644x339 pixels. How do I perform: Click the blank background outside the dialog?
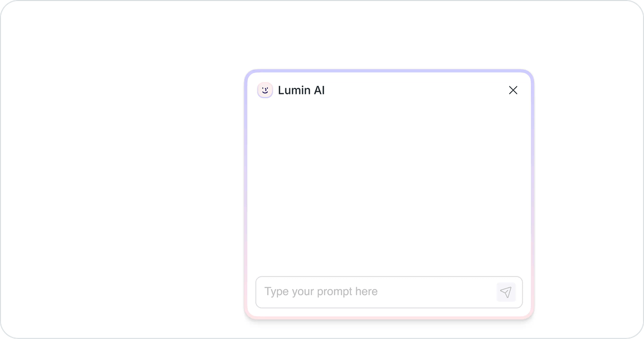(x=118, y=172)
